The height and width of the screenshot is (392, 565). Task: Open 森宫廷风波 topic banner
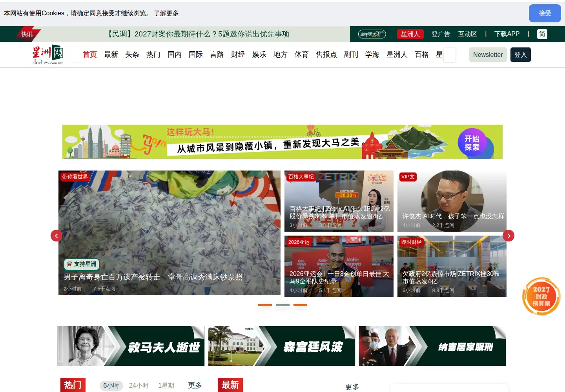pos(282,346)
